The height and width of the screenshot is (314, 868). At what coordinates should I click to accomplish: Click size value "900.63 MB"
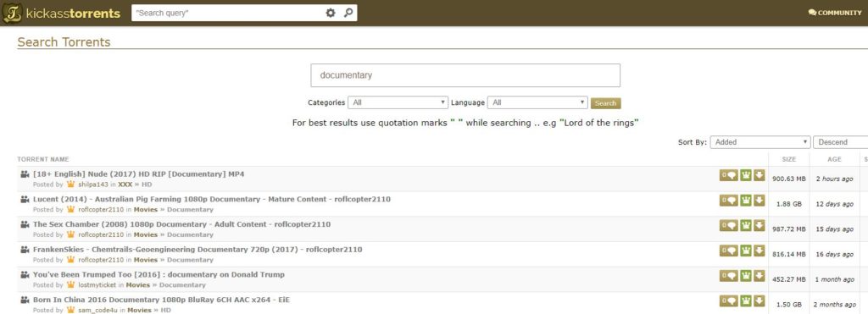789,179
